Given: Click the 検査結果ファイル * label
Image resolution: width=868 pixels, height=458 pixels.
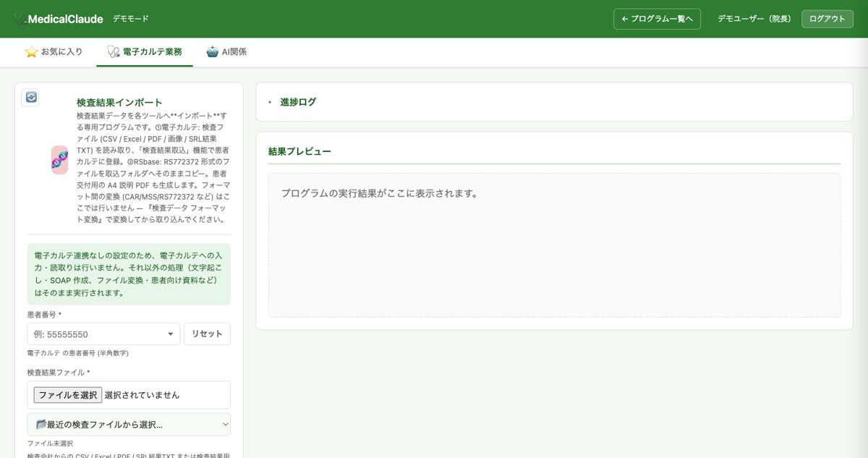Looking at the screenshot, I should click(x=59, y=373).
